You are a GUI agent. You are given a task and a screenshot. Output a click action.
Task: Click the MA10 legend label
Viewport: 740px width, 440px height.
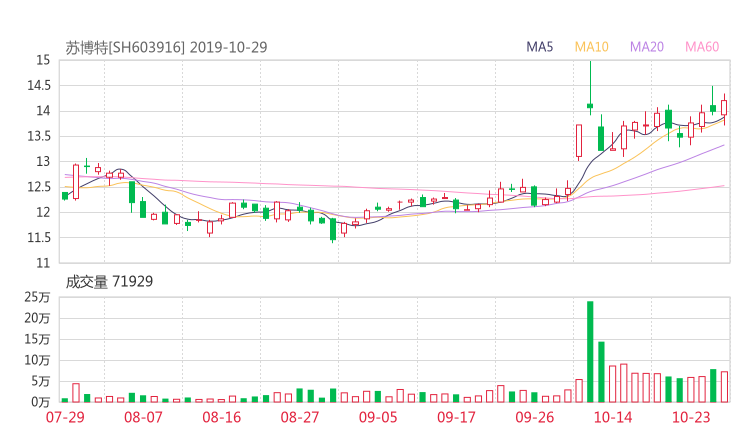[x=591, y=47]
